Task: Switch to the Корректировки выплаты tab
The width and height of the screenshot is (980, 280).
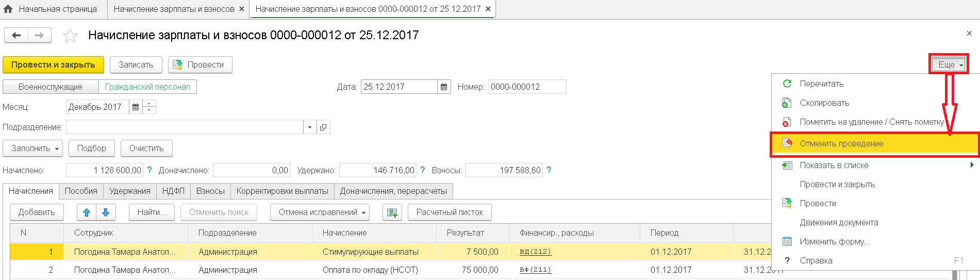Action: (x=283, y=191)
